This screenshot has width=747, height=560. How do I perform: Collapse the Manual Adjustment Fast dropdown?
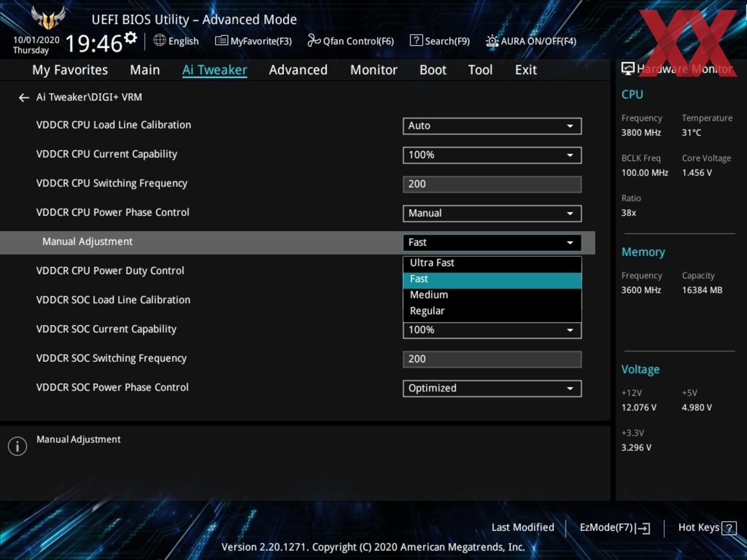[492, 242]
